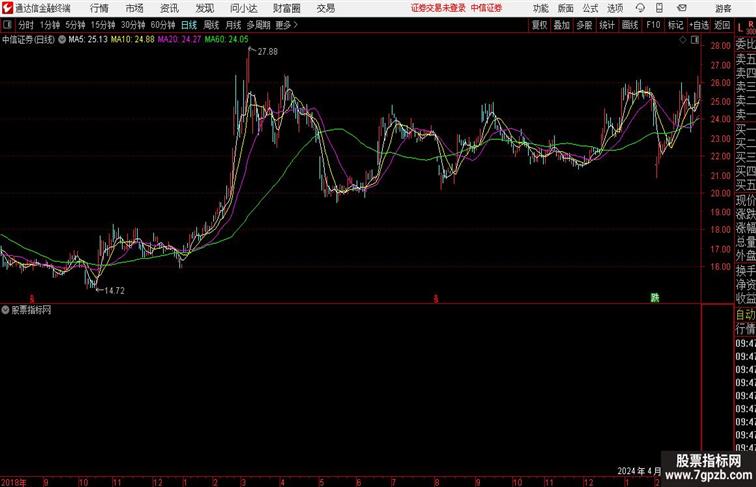
Task: Expand the 股票指标网 indicator dropdown arrow
Action: [5, 310]
